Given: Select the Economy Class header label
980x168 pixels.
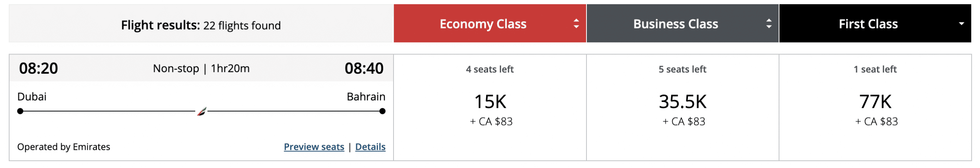Looking at the screenshot, I should pos(483,24).
